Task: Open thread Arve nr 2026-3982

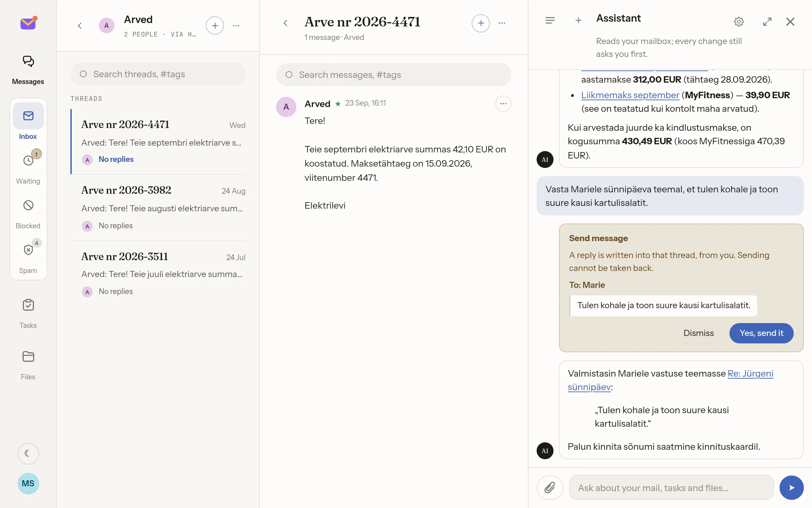Action: [158, 207]
